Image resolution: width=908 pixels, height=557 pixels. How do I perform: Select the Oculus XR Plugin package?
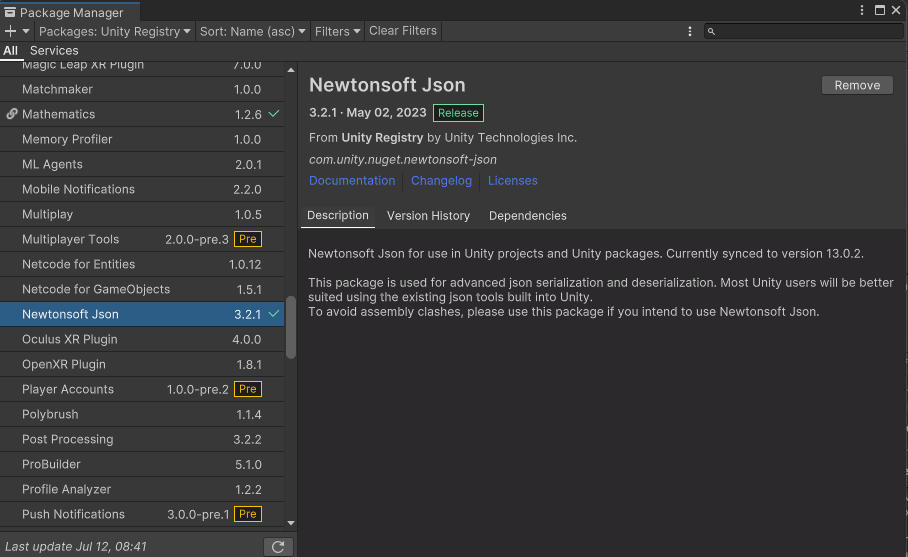[x=142, y=339]
